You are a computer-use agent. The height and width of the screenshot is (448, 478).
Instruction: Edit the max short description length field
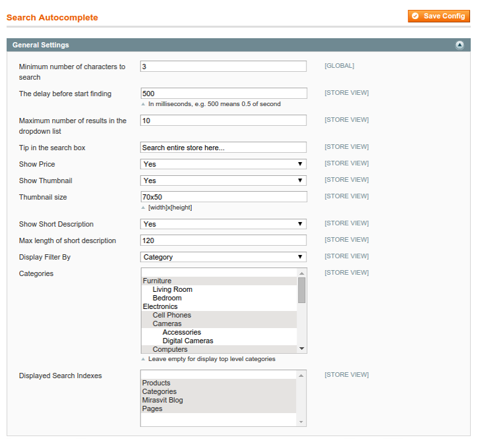point(223,240)
